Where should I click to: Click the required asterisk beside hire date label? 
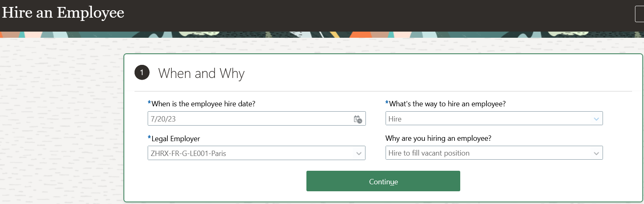[x=149, y=103]
